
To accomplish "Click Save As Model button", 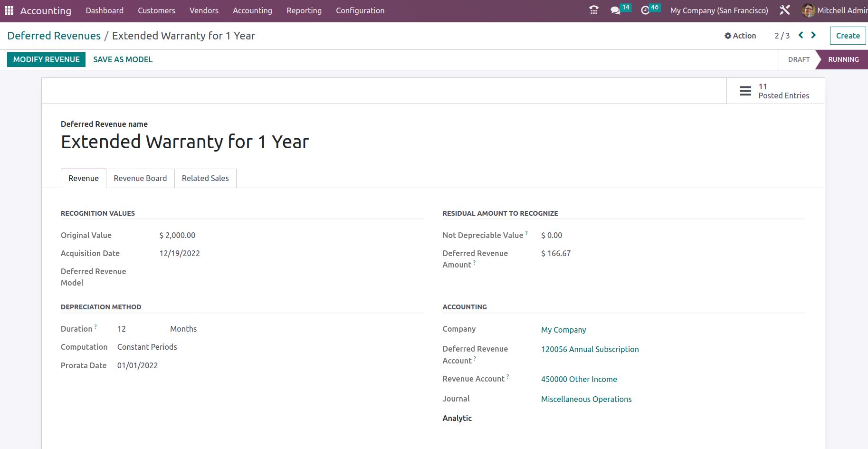I will (x=123, y=59).
